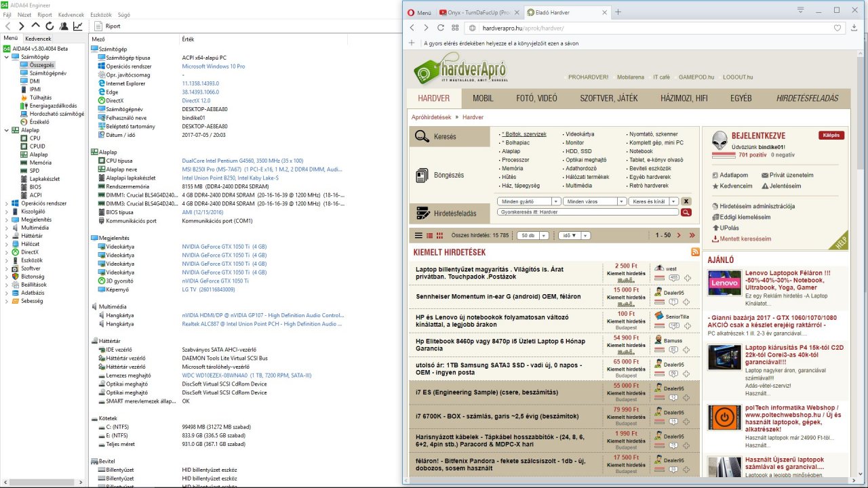Expand the Sebesség tree node
This screenshot has height=488, width=868.
6,301
